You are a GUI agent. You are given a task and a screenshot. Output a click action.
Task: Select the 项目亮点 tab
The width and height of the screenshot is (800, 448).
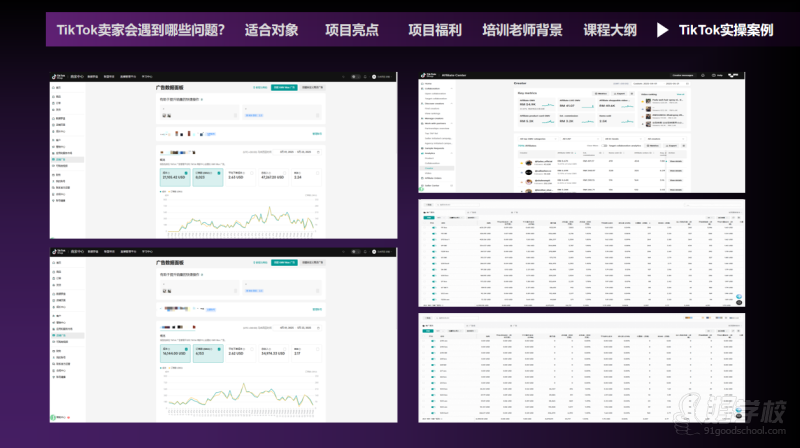pyautogui.click(x=352, y=30)
